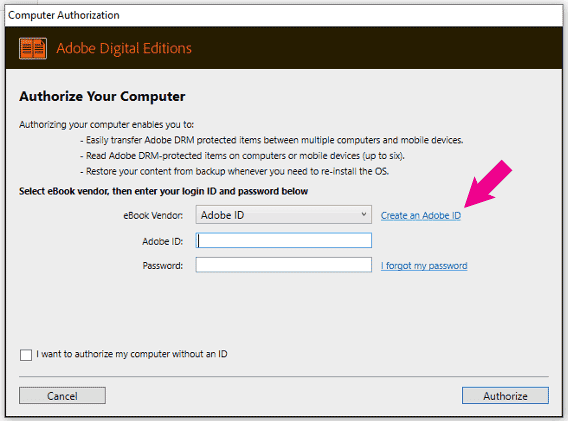Click the Adobe Digital Editions book logo icon
This screenshot has height=421, width=568.
click(33, 48)
